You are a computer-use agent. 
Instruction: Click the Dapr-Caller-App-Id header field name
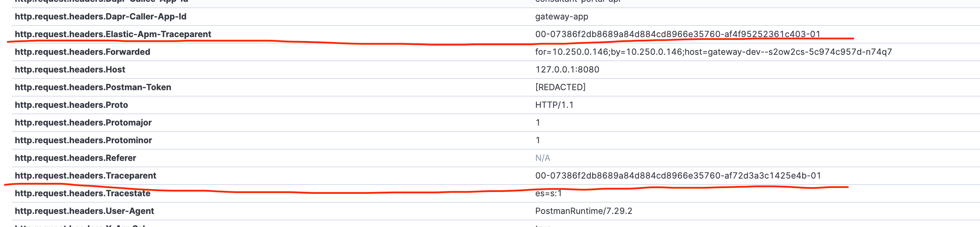[100, 17]
